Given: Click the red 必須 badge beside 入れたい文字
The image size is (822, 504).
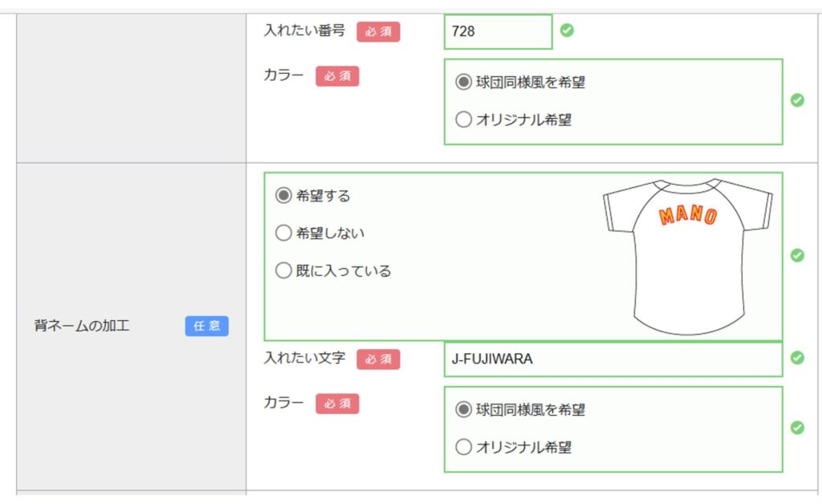Looking at the screenshot, I should [378, 360].
